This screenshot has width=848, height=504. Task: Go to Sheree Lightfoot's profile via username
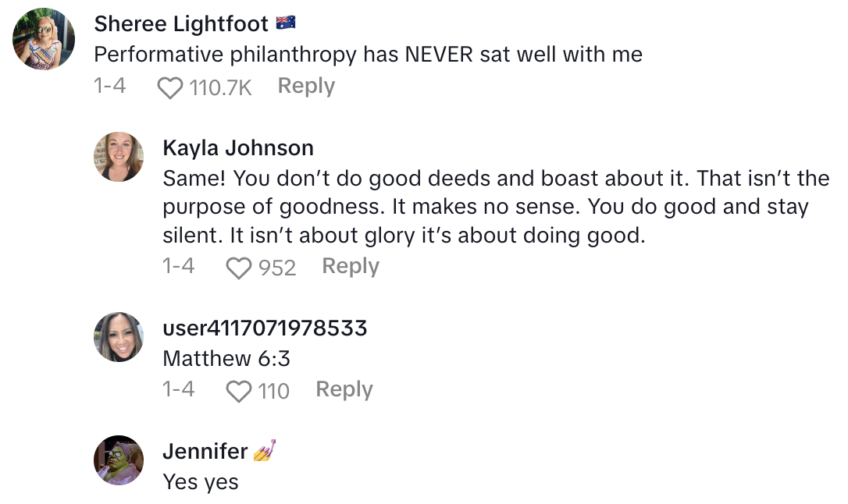(x=182, y=24)
